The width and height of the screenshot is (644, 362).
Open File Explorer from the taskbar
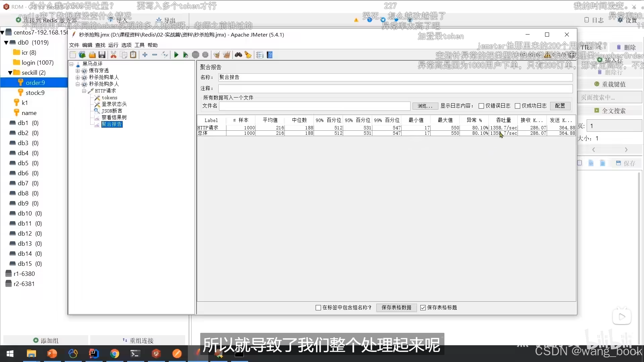pos(31,354)
